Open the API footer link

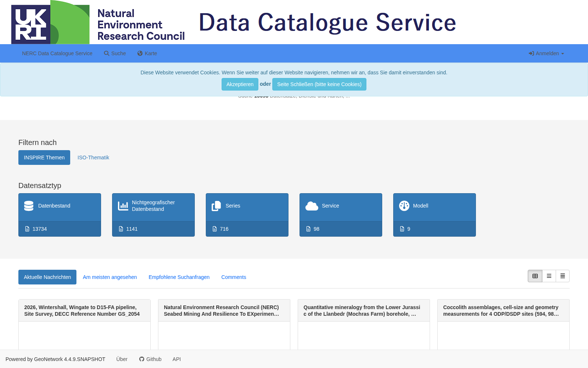coord(177,359)
